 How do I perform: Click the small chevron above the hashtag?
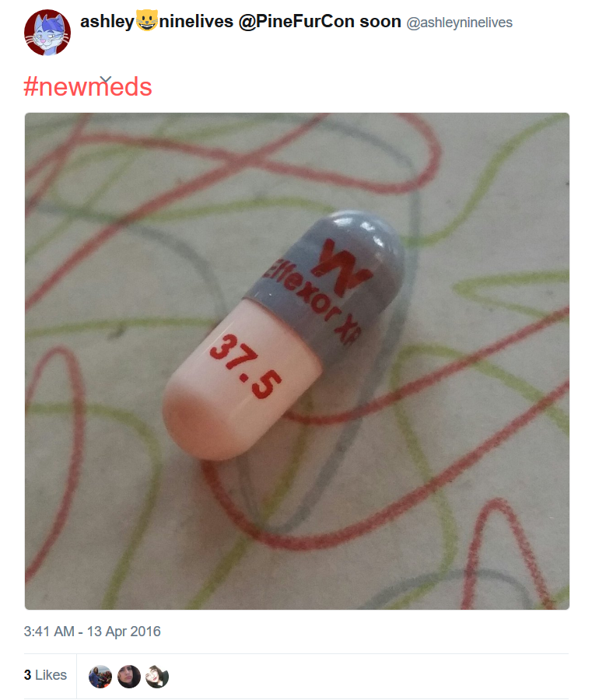pyautogui.click(x=105, y=79)
